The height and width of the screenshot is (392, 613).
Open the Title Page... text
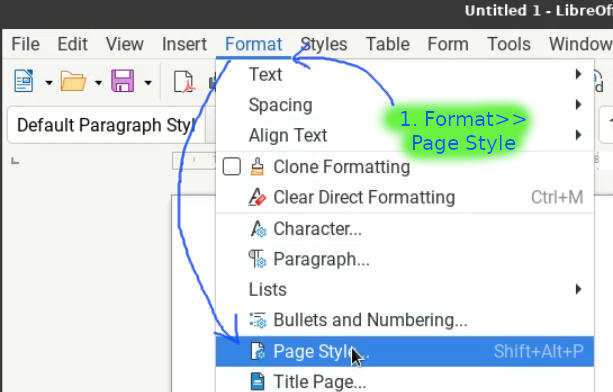pyautogui.click(x=320, y=382)
